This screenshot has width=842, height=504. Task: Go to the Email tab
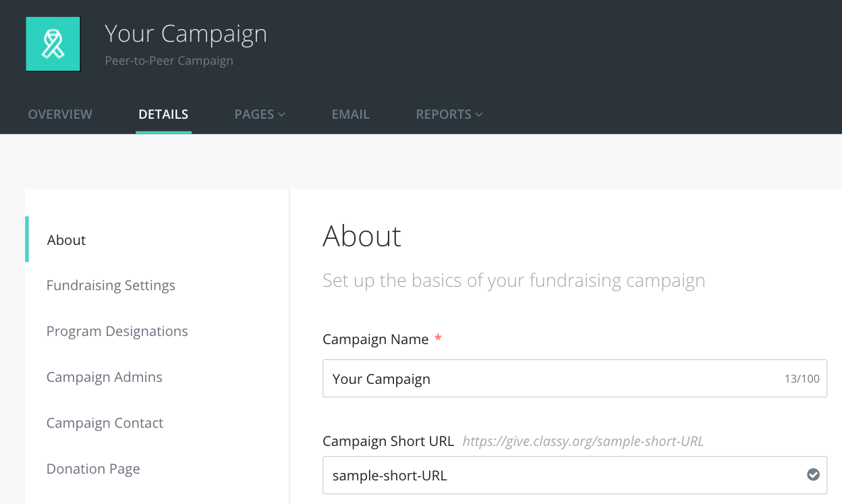[x=350, y=115]
